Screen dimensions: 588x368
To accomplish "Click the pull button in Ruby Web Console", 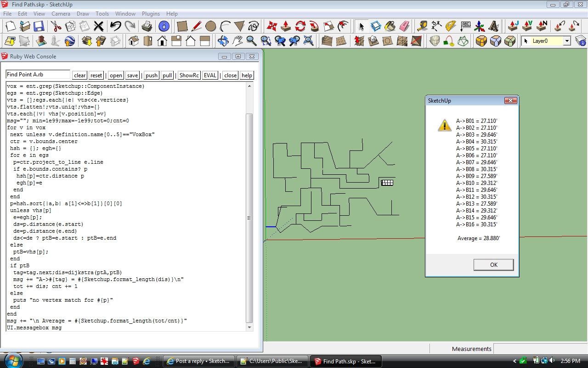I will [167, 75].
